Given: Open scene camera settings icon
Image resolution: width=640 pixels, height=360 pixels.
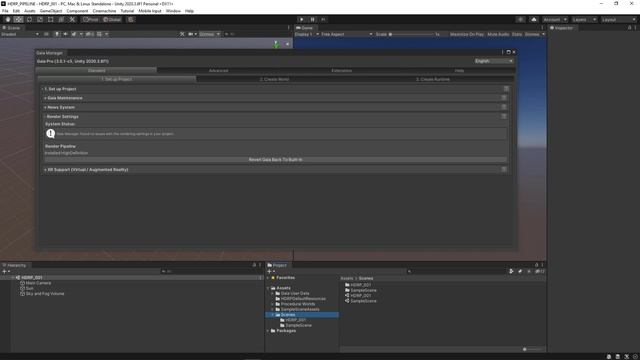Looking at the screenshot, I should [192, 34].
